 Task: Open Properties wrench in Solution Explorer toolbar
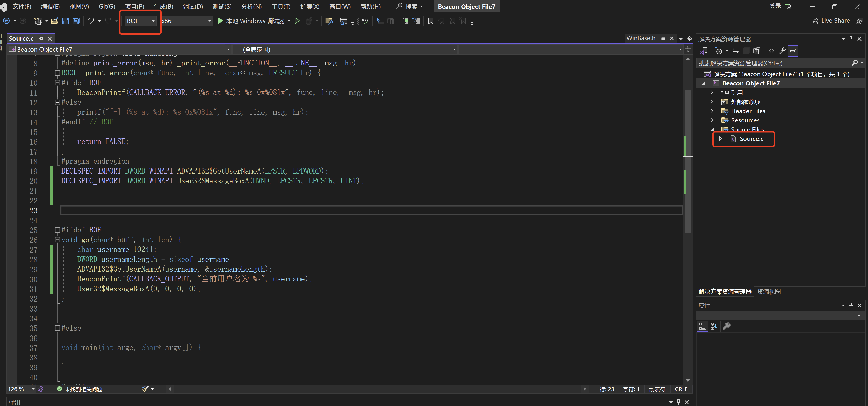click(782, 51)
